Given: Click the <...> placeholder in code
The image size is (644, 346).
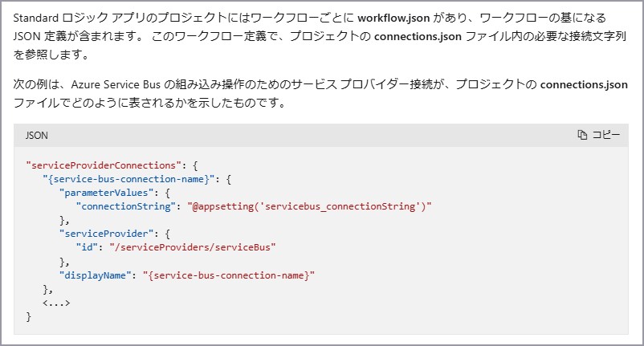Looking at the screenshot, I should tap(56, 303).
